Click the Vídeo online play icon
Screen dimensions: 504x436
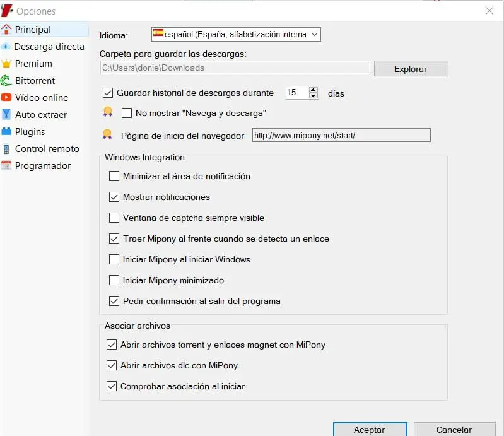coord(6,97)
